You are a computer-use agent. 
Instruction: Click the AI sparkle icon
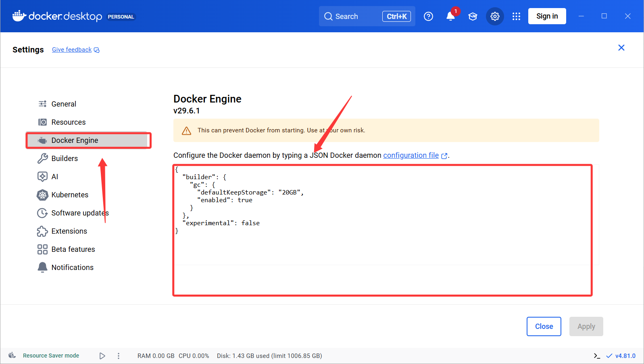42,177
